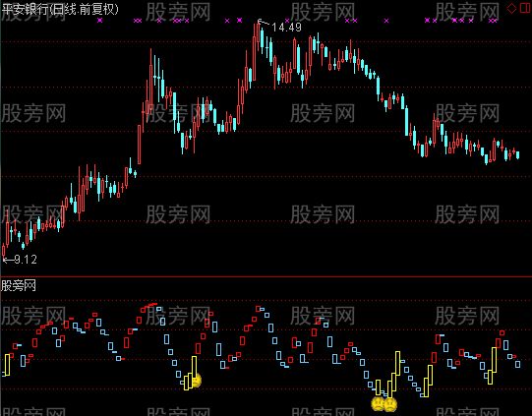Click the left smiley of the bottom pair
The width and height of the screenshot is (532, 416).
pyautogui.click(x=378, y=404)
